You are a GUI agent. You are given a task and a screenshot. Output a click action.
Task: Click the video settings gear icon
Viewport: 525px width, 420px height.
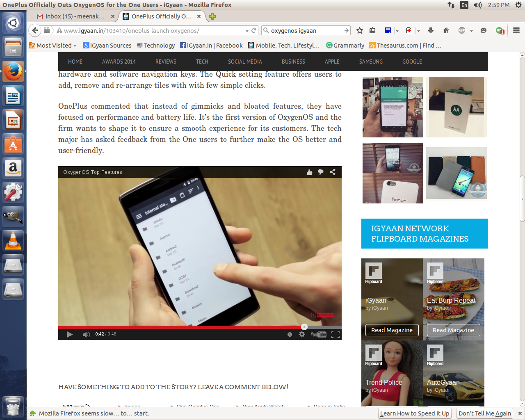[x=302, y=334]
